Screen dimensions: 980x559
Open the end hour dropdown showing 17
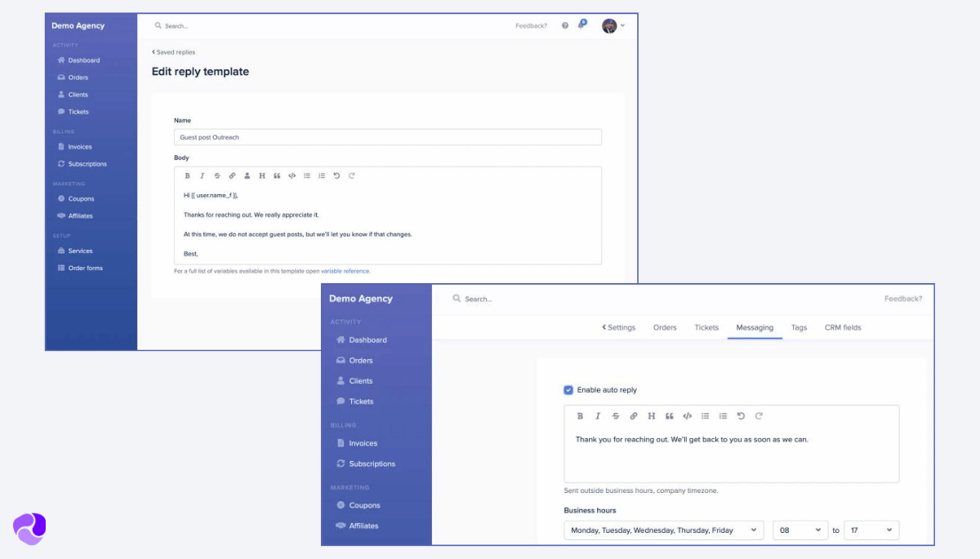click(x=871, y=530)
